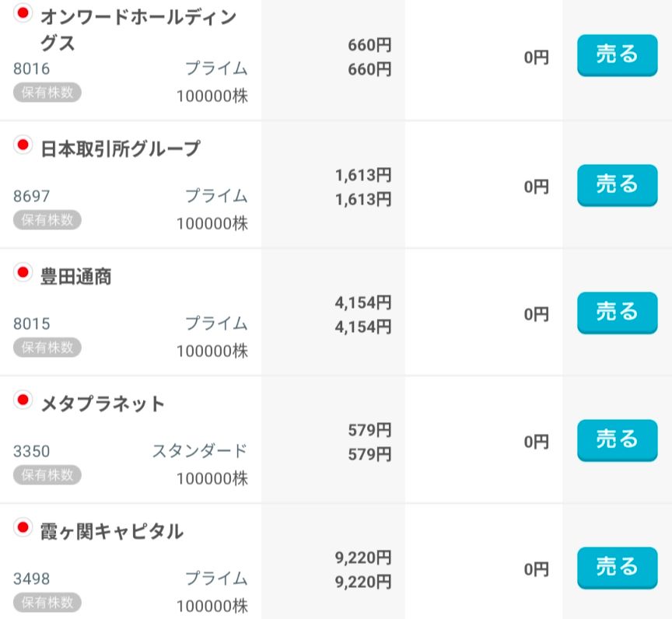Tap the 保有株数 badge under code 8697
The width and height of the screenshot is (672, 619).
[x=47, y=220]
